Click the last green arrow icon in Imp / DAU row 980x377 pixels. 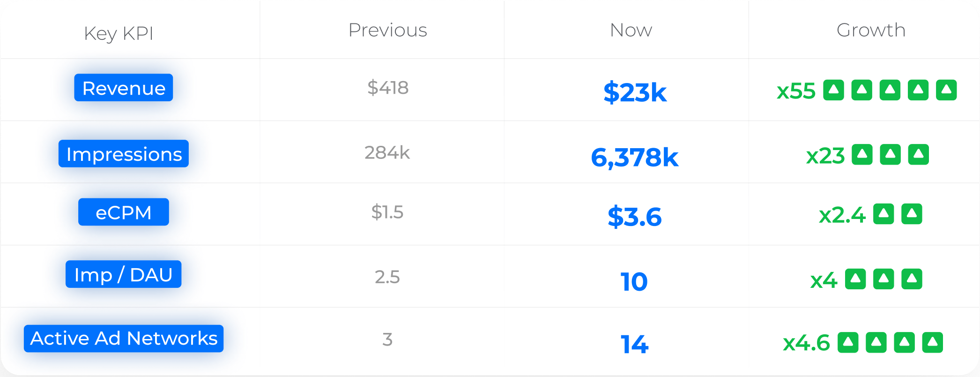click(x=912, y=279)
